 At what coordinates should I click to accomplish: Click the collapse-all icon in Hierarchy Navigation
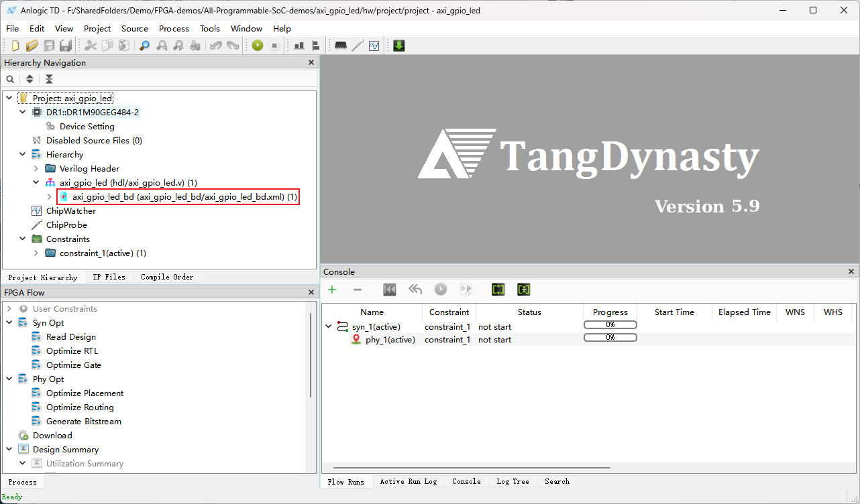49,79
